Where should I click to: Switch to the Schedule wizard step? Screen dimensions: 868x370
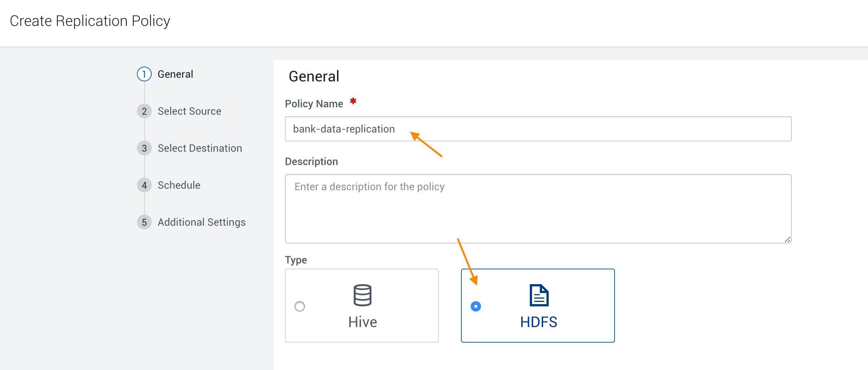pyautogui.click(x=179, y=185)
